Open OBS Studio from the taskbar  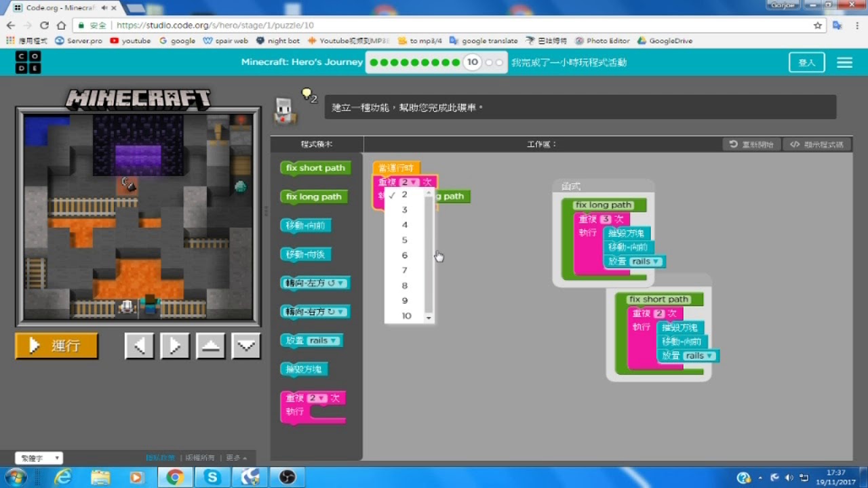click(287, 477)
